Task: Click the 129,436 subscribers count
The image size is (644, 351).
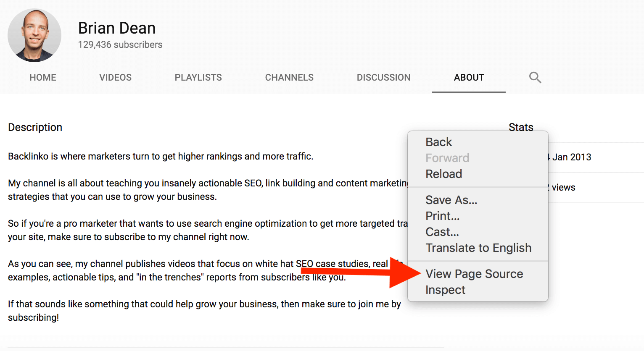Action: point(120,45)
